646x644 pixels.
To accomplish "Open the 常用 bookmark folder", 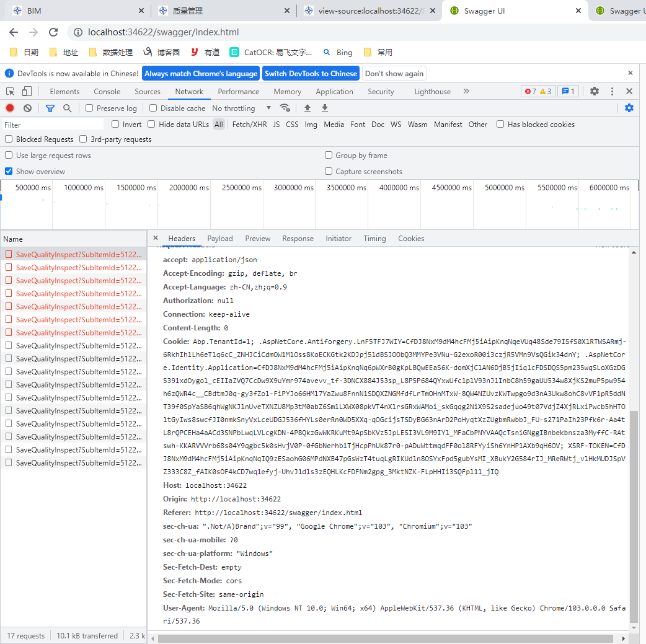I will coord(378,52).
